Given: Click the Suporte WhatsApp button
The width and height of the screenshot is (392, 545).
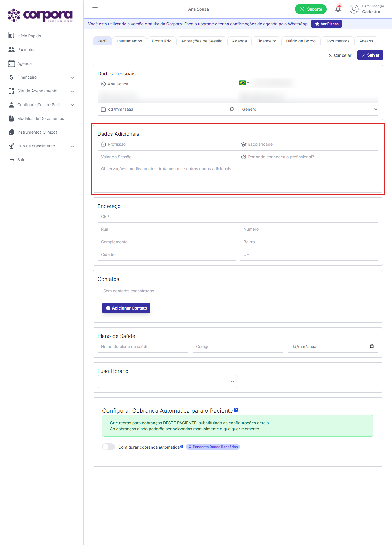Looking at the screenshot, I should (311, 9).
